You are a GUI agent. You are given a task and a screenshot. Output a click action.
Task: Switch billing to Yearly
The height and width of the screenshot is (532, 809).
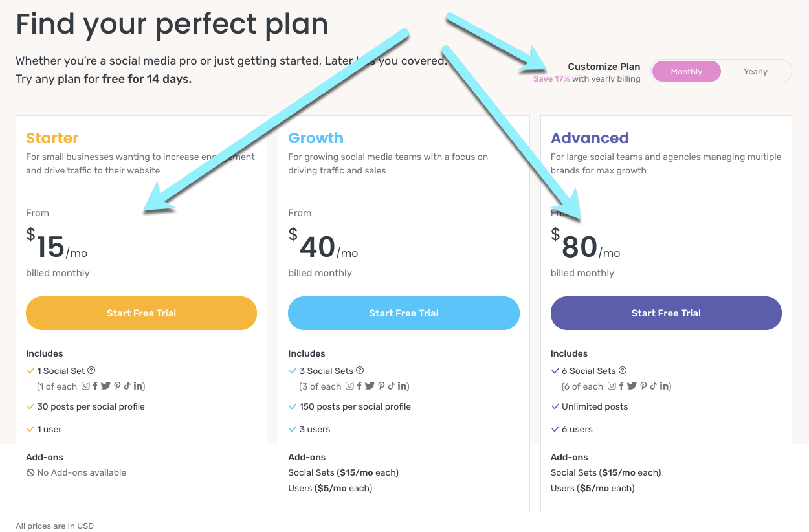click(x=755, y=71)
